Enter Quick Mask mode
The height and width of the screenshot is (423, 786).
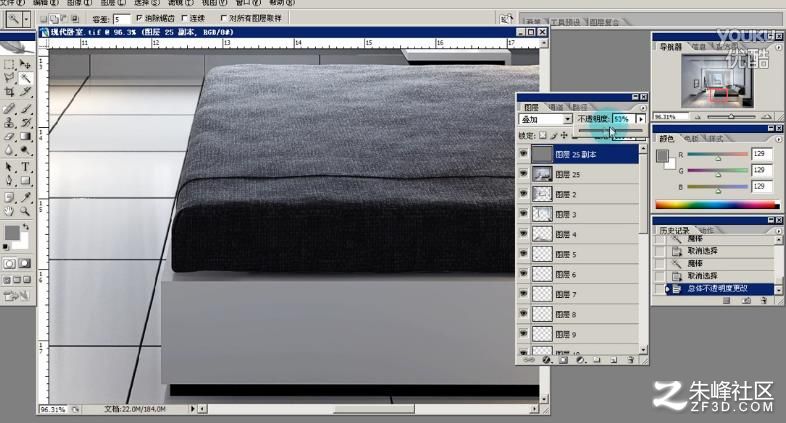pos(25,263)
